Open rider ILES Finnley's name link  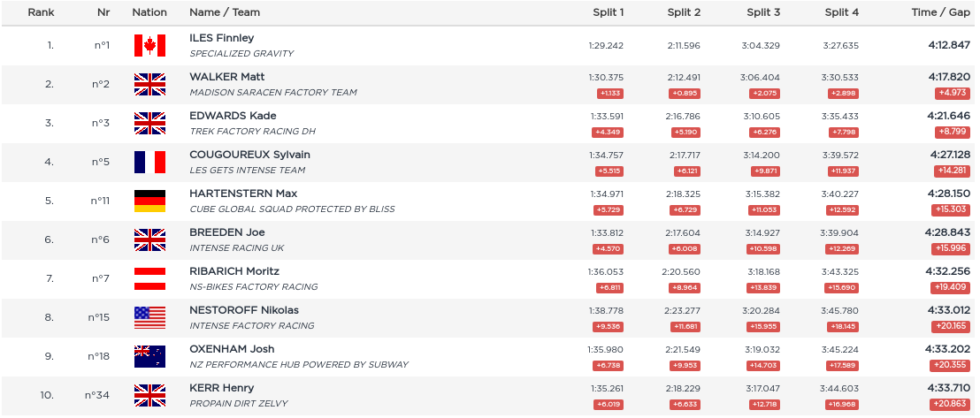[x=221, y=38]
